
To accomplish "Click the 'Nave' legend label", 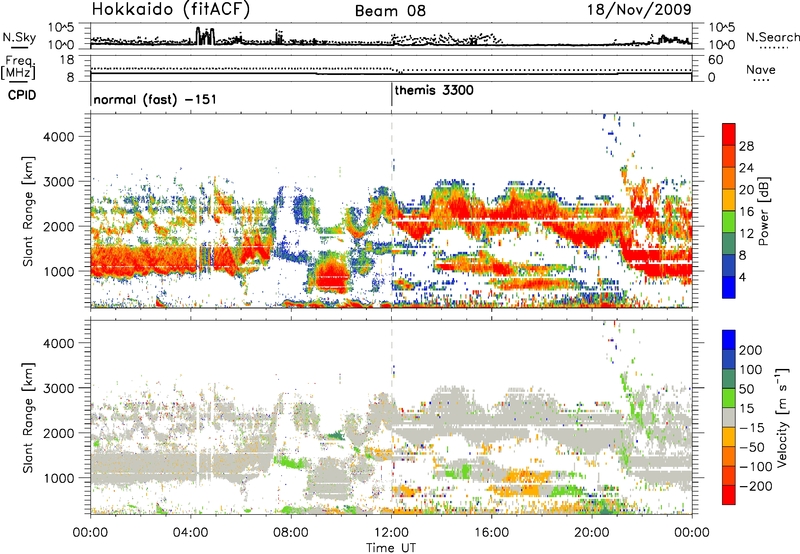I will [x=761, y=69].
